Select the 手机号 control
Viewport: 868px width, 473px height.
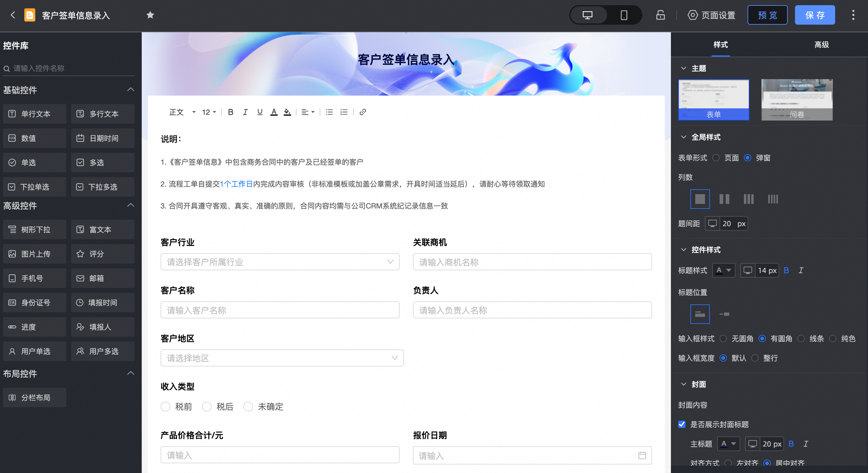point(34,278)
